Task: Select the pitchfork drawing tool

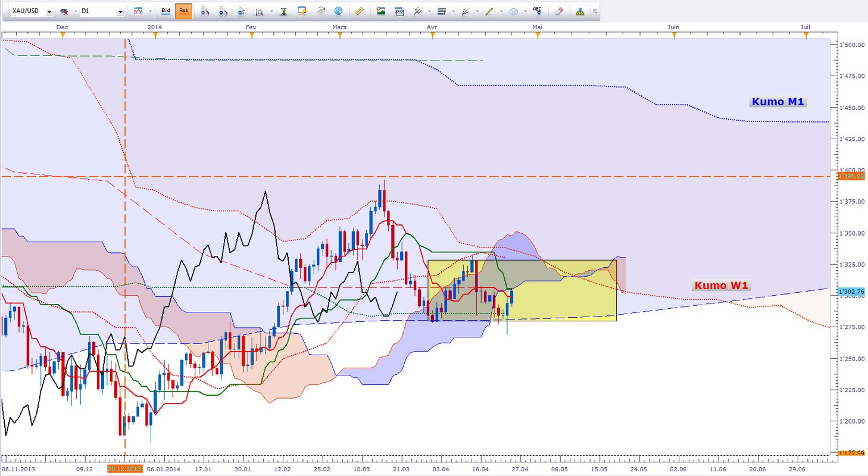Action: [x=417, y=11]
